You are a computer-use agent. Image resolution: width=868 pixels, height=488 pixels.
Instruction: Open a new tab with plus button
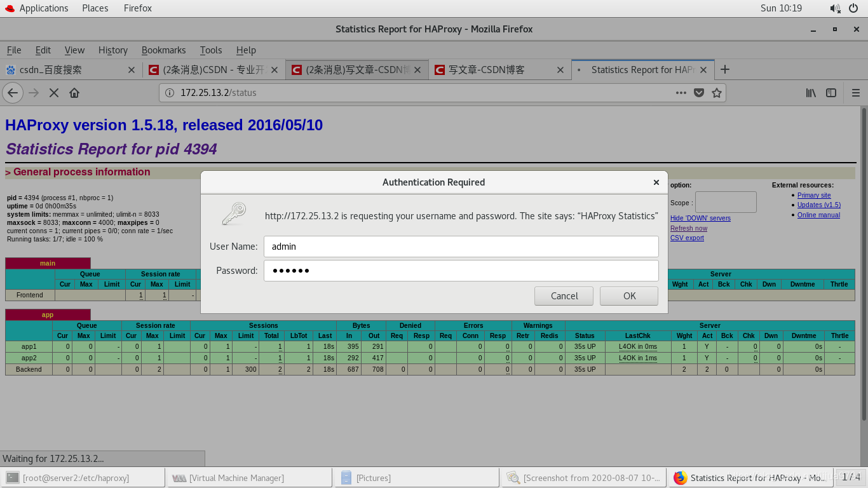[x=725, y=69]
